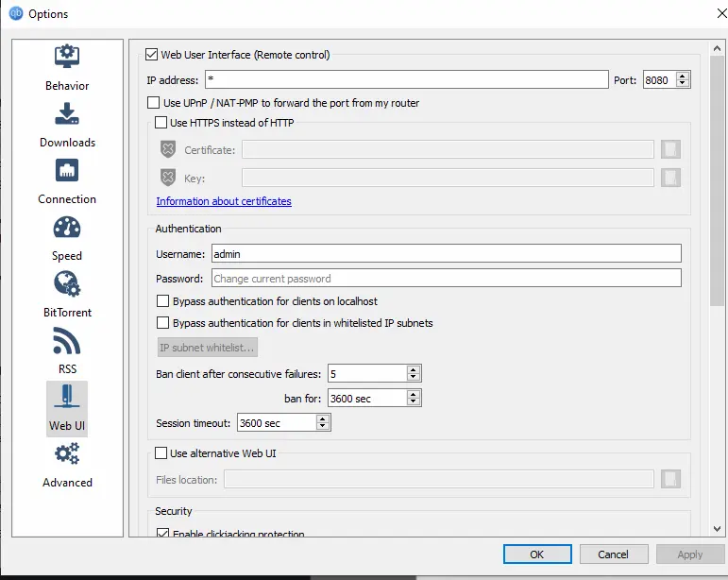Click the OK button
The width and height of the screenshot is (728, 580).
[536, 554]
